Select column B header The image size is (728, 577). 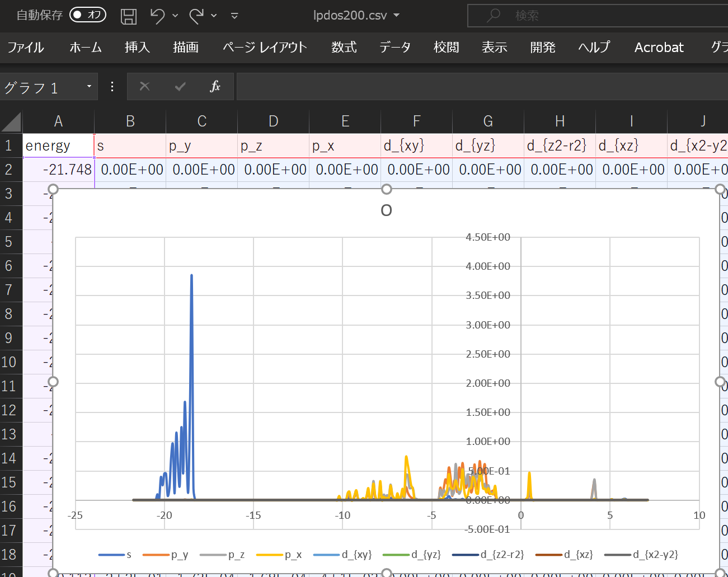pos(130,121)
